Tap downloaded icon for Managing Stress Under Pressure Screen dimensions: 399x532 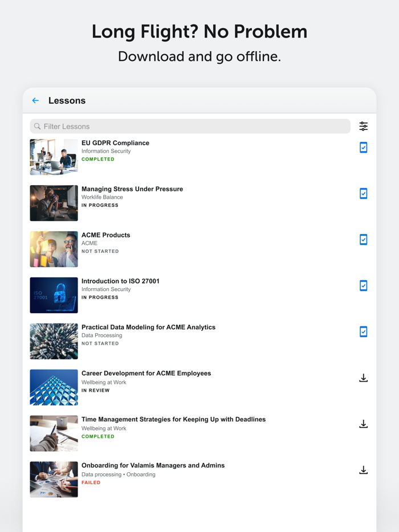coord(363,194)
